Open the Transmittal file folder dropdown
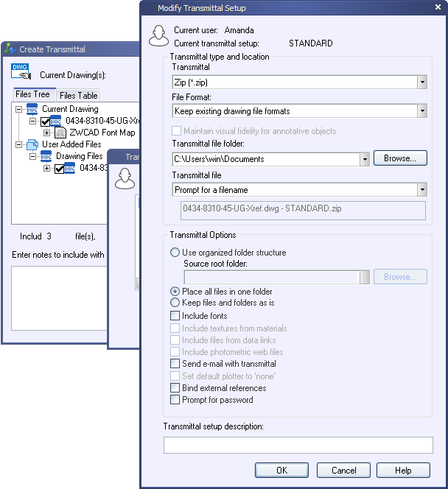Viewport: 448px width, 489px height. point(365,159)
